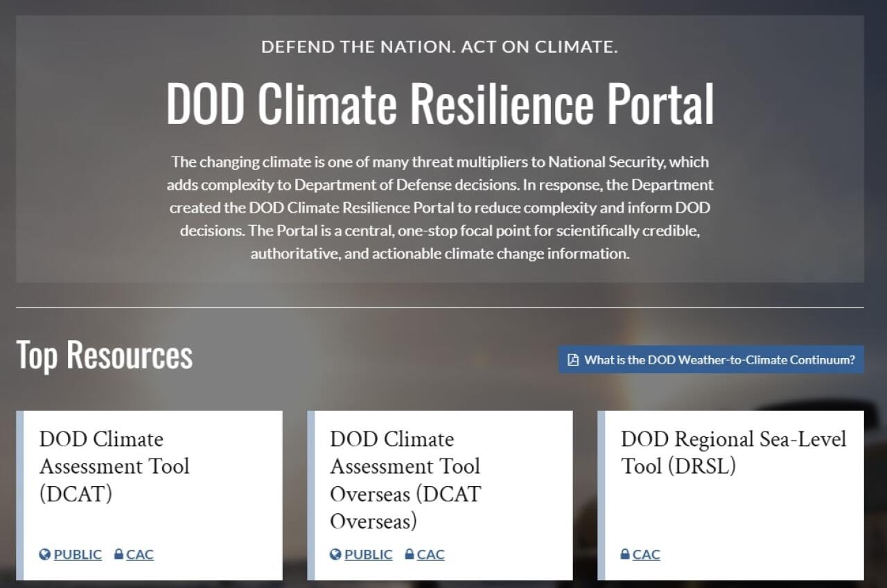Open the CAC link for DCAT

140,555
